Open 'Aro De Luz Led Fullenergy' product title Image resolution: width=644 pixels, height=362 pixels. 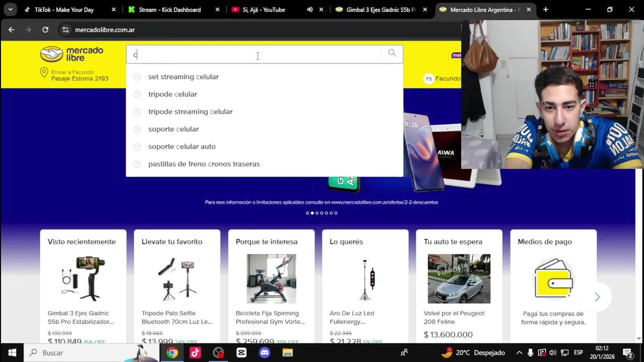tap(352, 317)
